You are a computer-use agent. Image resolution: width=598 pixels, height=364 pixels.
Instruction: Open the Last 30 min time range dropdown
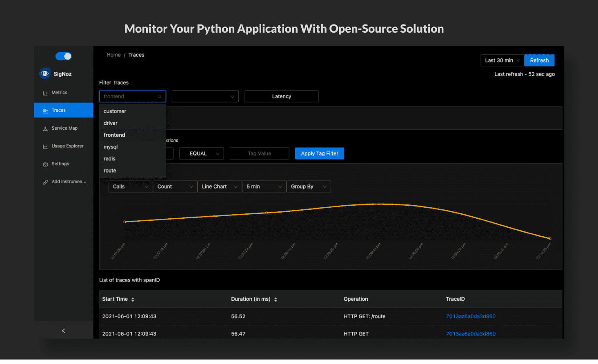(502, 60)
